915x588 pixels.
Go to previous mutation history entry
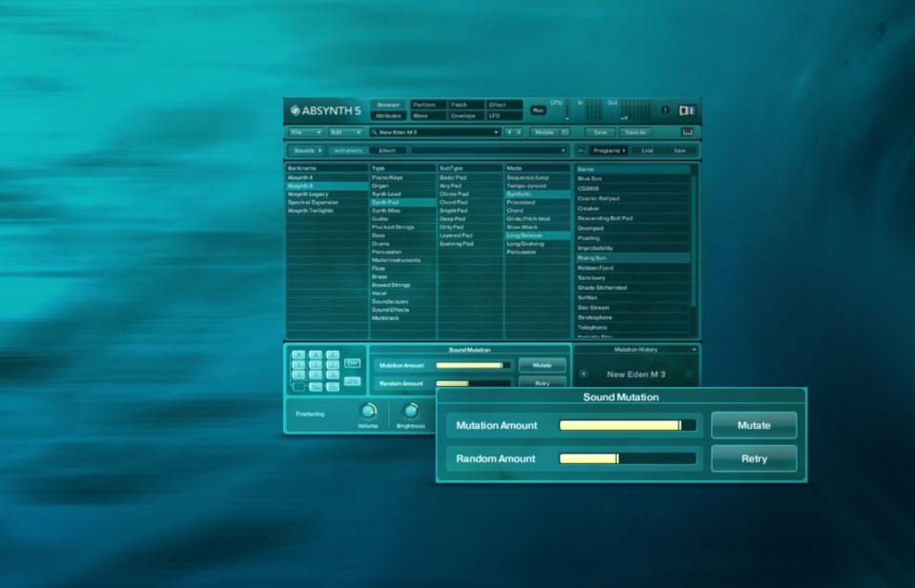pos(583,374)
